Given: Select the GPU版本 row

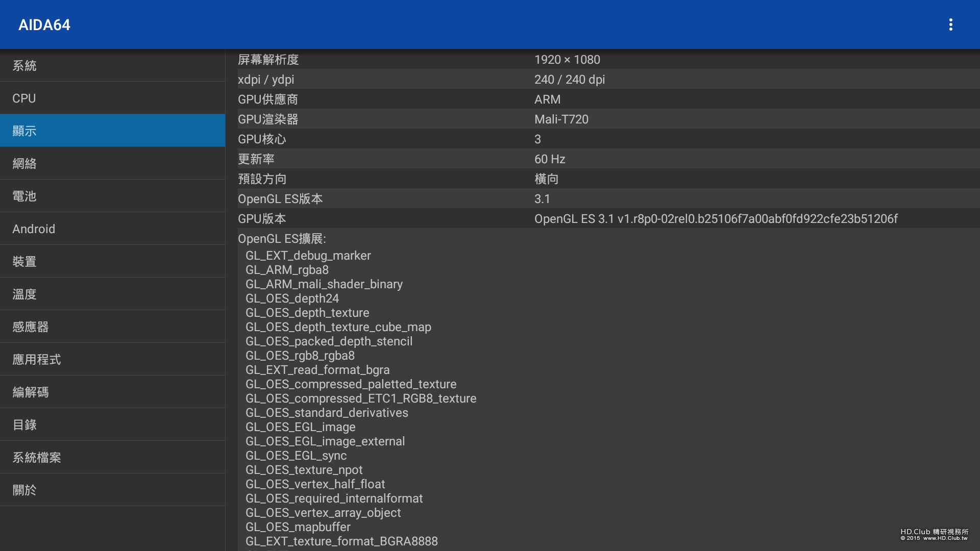Looking at the screenshot, I should tap(608, 218).
